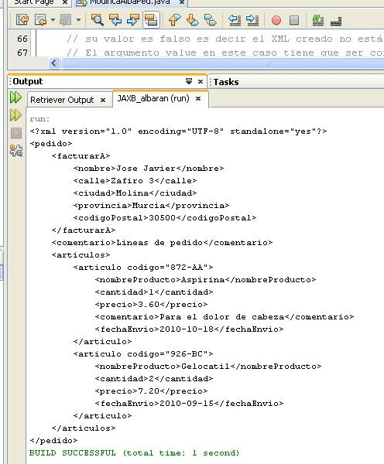This screenshot has height=464, width=384.
Task: Click the comment starting 'su valor es falso'
Action: [225, 39]
